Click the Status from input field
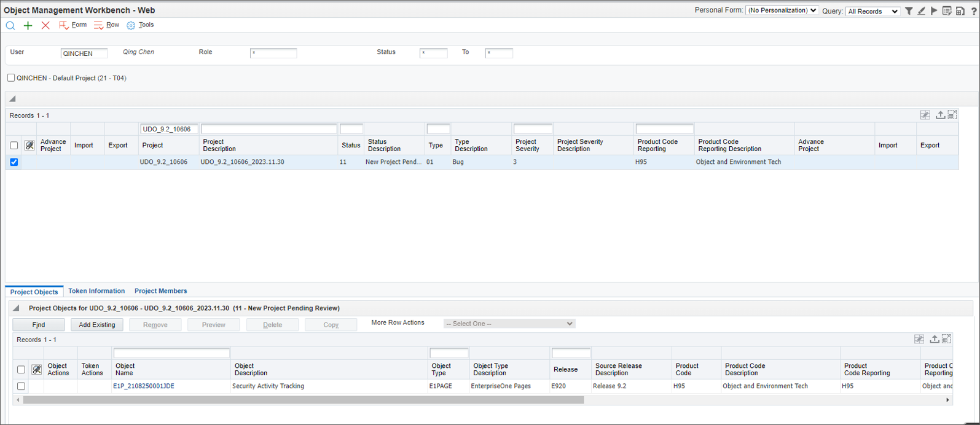This screenshot has height=425, width=980. 434,53
